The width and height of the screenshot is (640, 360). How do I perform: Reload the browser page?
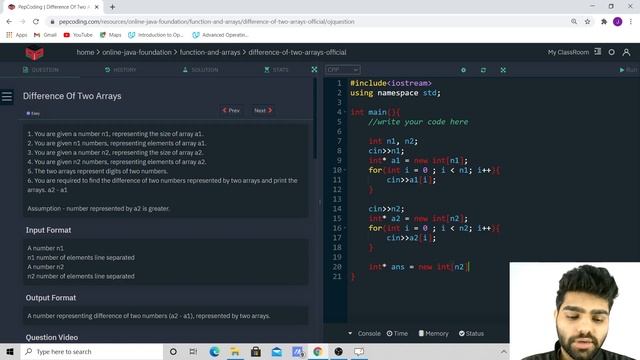(36, 22)
